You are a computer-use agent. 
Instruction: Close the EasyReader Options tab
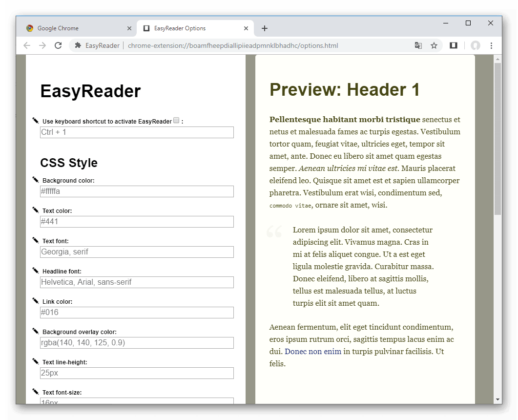[247, 28]
